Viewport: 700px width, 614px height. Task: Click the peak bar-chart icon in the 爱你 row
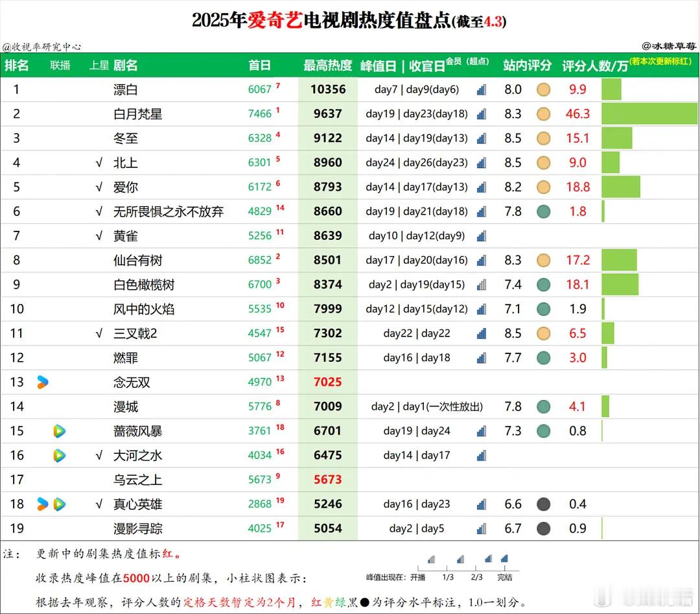[481, 187]
